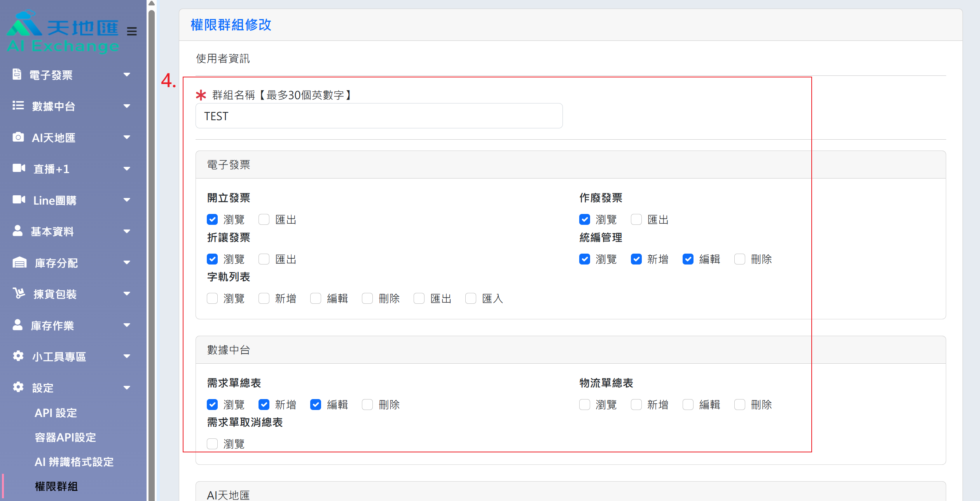
Task: Check 瀏覽 under 字軌列表
Action: [212, 299]
